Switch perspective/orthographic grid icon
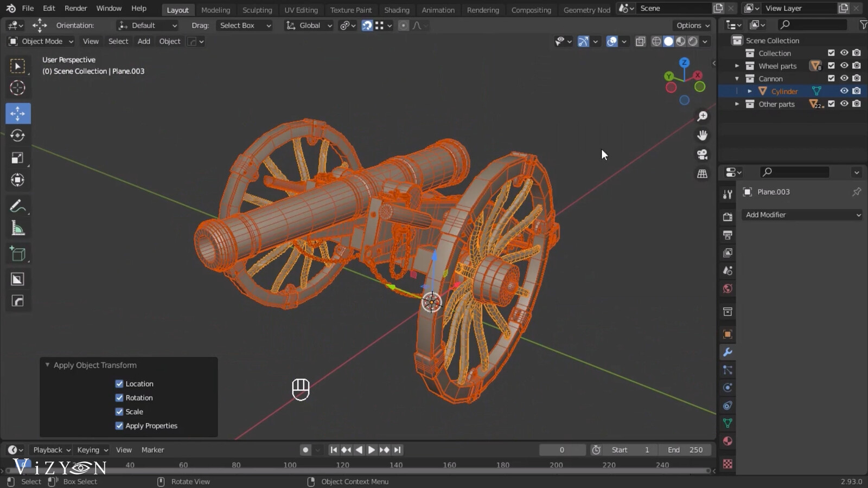 click(x=703, y=174)
